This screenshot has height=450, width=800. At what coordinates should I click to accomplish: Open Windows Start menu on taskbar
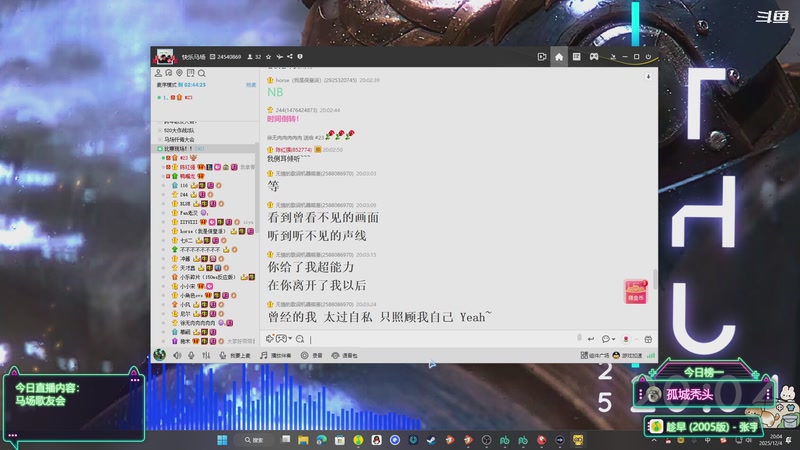222,440
